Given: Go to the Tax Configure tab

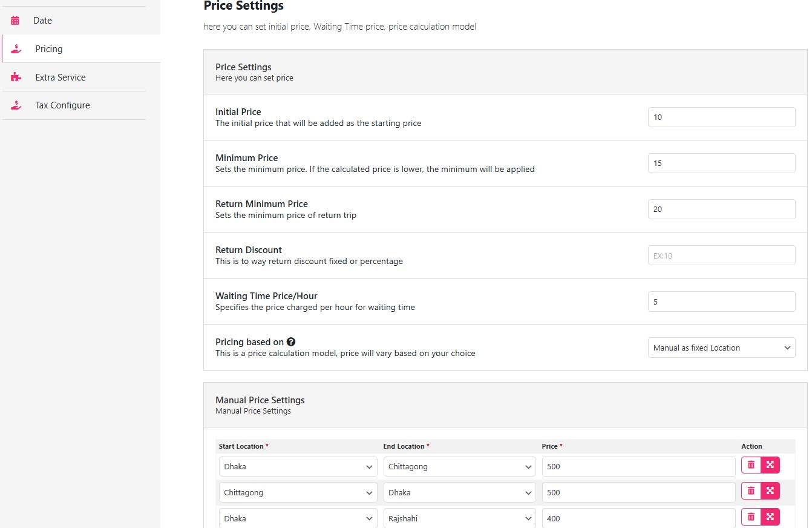Looking at the screenshot, I should tap(74, 105).
